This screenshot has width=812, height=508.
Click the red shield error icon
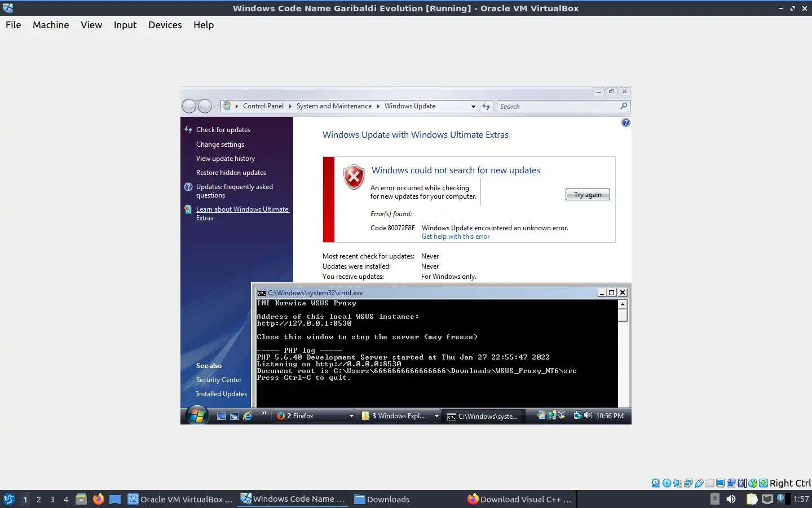point(354,177)
